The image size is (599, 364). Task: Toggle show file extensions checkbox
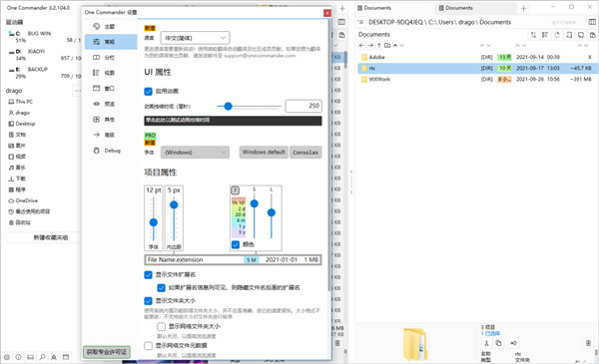pyautogui.click(x=148, y=274)
